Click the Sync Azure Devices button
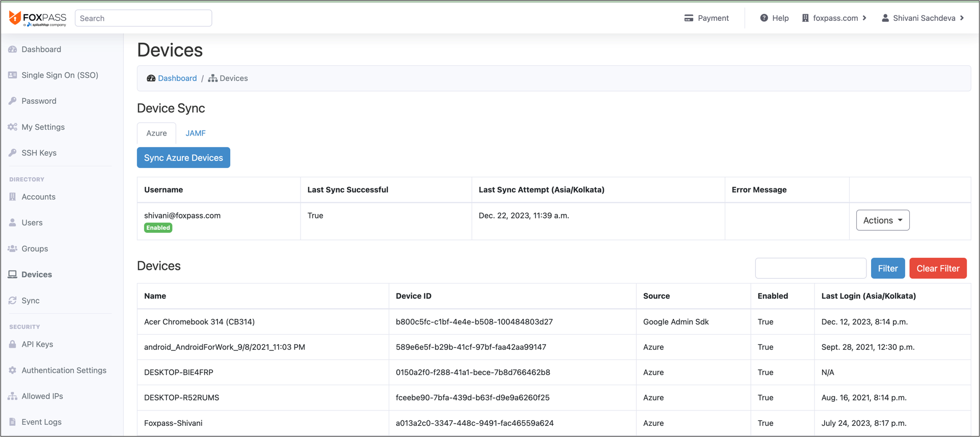980x437 pixels. pos(183,158)
